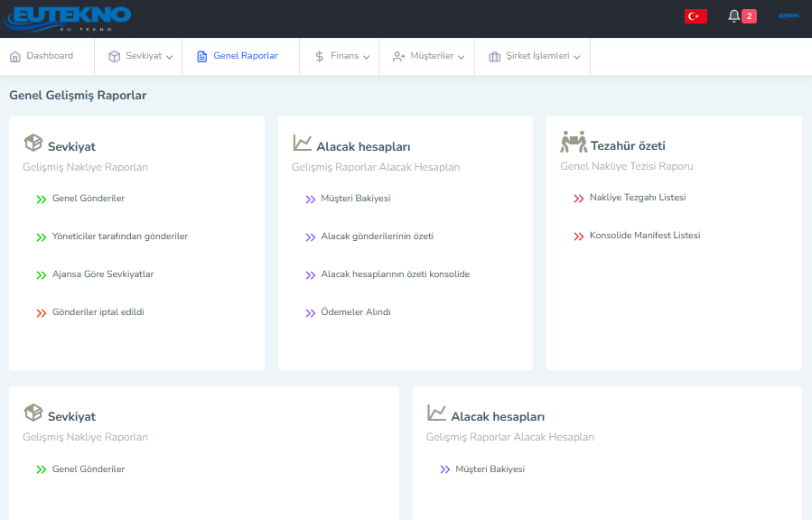Click the Turkish flag language icon
The width and height of the screenshot is (812, 520).
click(x=695, y=16)
